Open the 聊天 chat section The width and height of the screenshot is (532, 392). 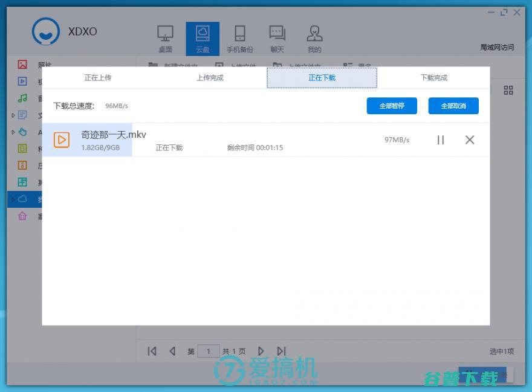tap(277, 39)
